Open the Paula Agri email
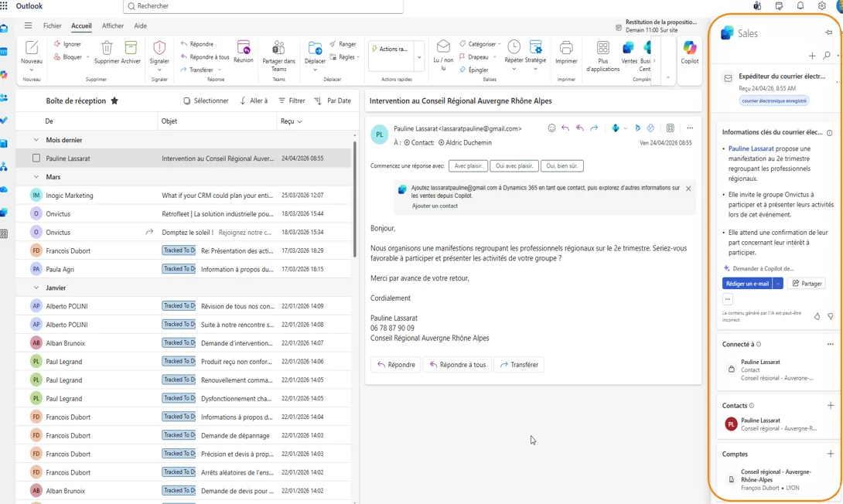This screenshot has width=843, height=504. pos(183,269)
